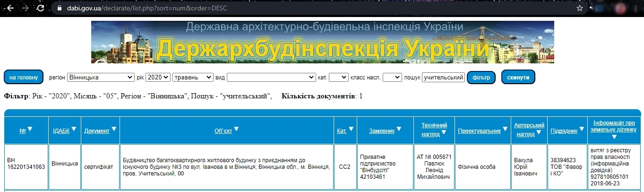644x192 pixels.
Task: Click the на головну button
Action: point(24,77)
